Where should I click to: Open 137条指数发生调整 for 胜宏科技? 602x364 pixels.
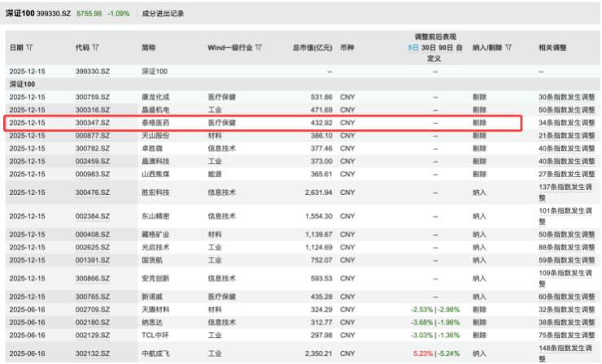click(565, 193)
